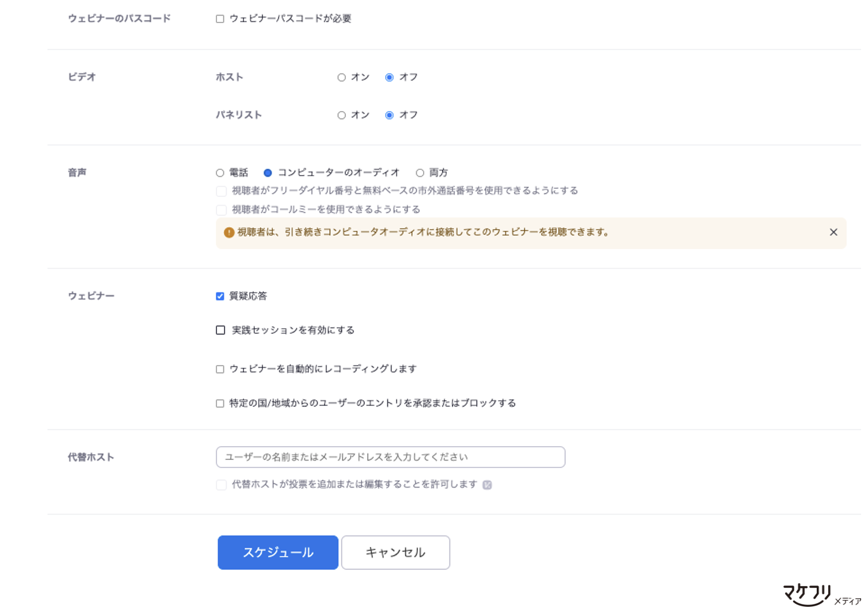Select host video オフ radio button
The height and width of the screenshot is (616, 868).
390,77
